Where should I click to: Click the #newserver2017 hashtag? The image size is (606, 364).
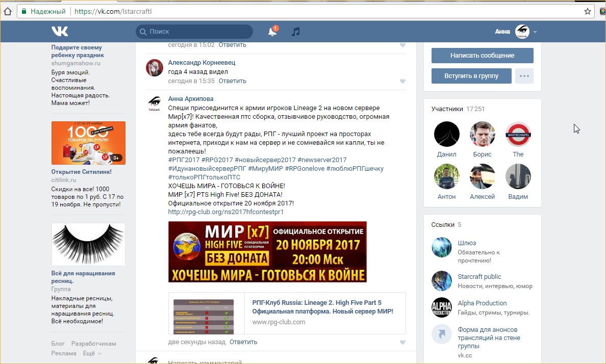coord(322,160)
